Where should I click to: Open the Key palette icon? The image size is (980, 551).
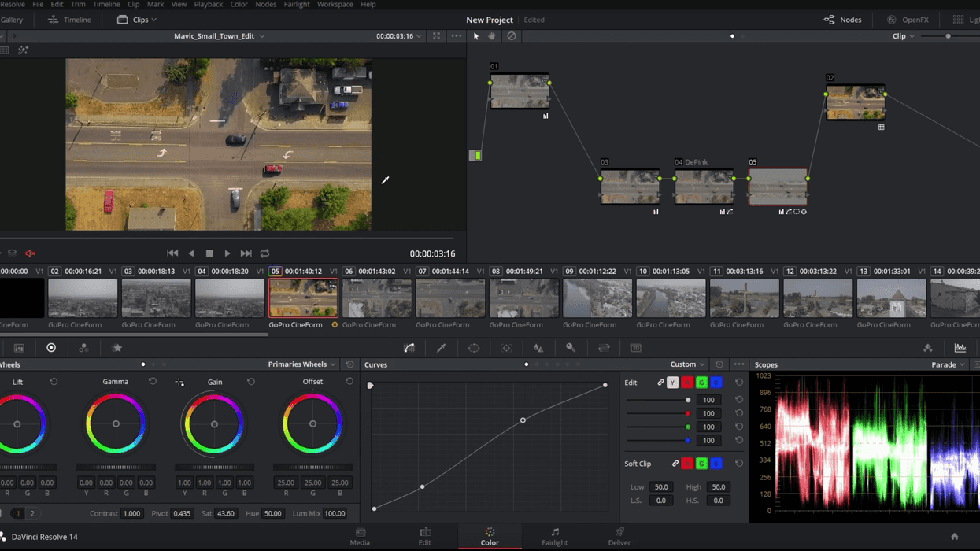(571, 348)
